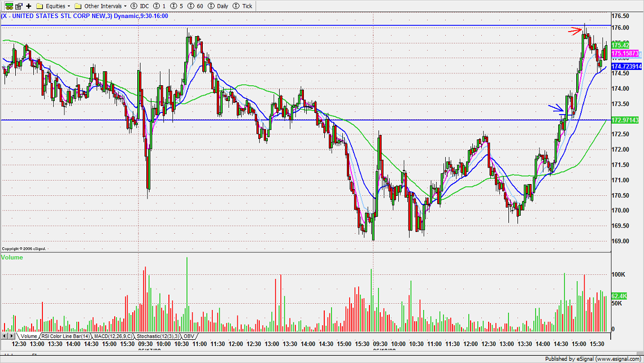Click the black plus add icon
Screen dimensions: 644x363
pyautogui.click(x=29, y=6)
